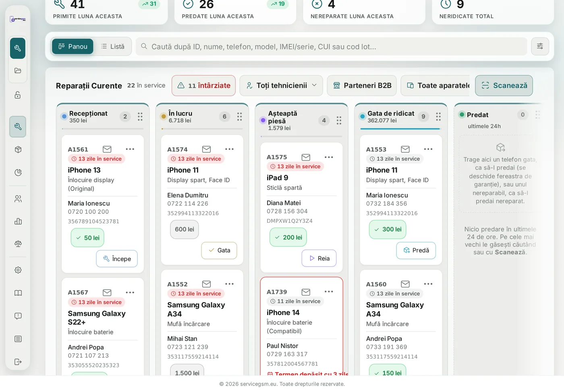The height and width of the screenshot is (392, 564).
Task: Mark card A1574 as Gata
Action: point(219,250)
